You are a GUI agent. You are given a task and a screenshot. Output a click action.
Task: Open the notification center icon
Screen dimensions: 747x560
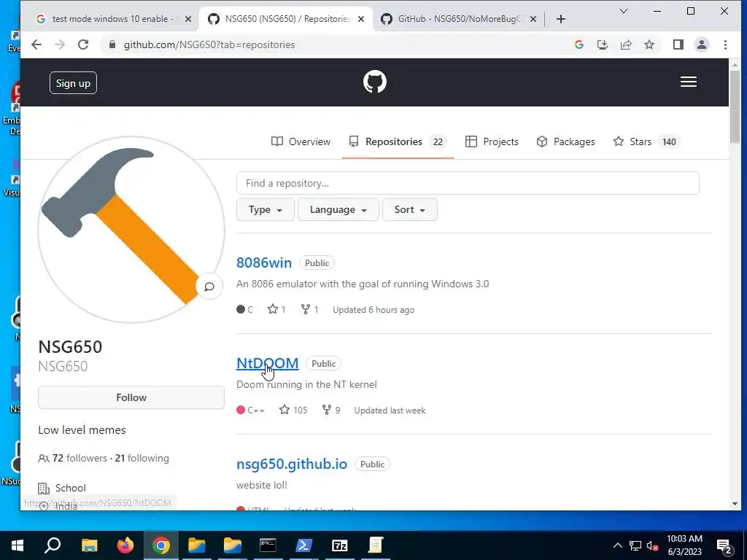(724, 546)
